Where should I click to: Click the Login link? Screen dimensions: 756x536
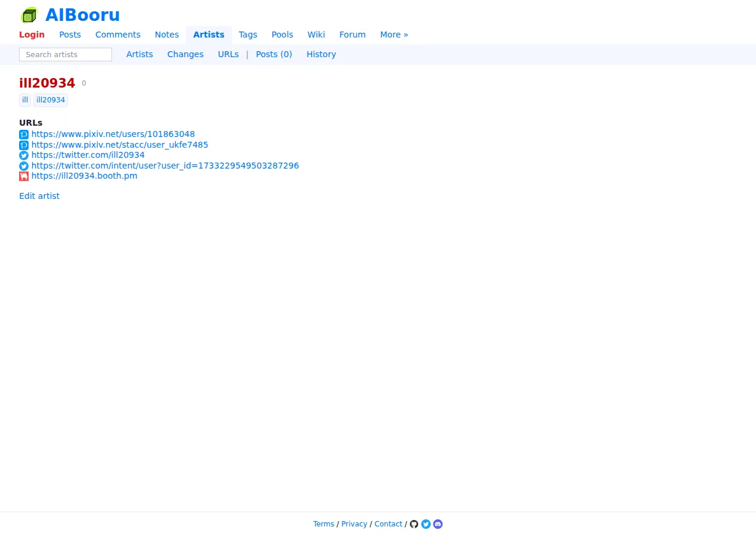coord(32,35)
